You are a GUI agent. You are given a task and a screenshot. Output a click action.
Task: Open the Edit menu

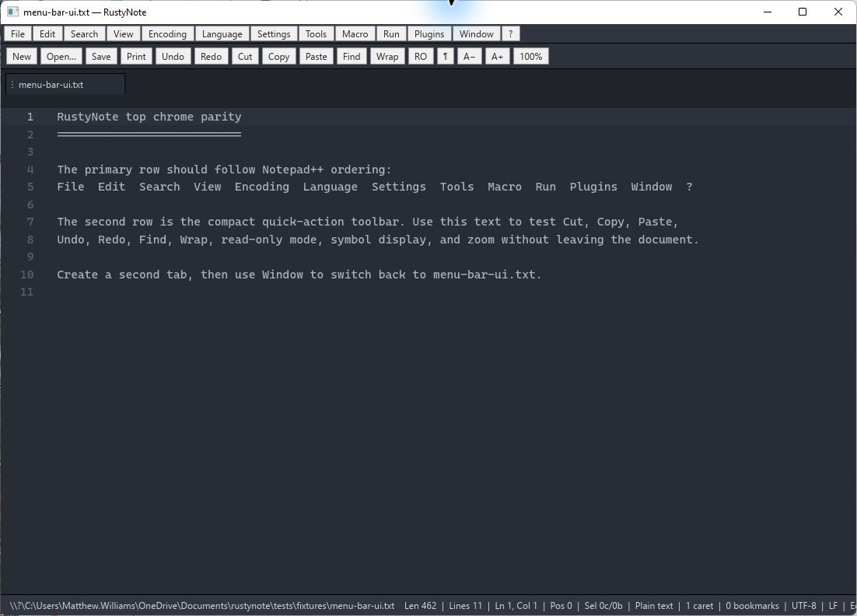pyautogui.click(x=47, y=34)
